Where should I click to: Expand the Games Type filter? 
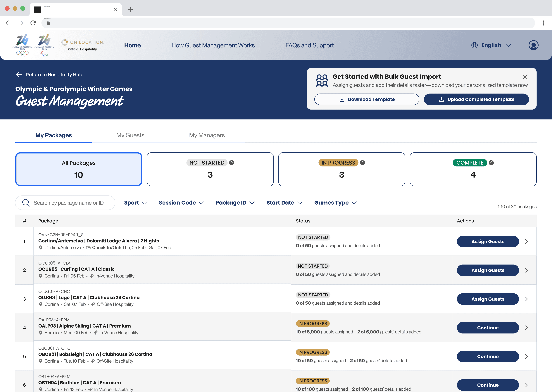[335, 203]
